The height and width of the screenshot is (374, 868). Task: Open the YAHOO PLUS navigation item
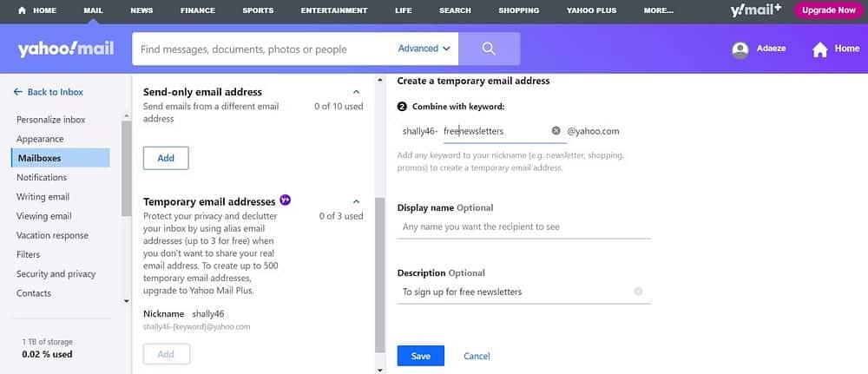tap(591, 10)
